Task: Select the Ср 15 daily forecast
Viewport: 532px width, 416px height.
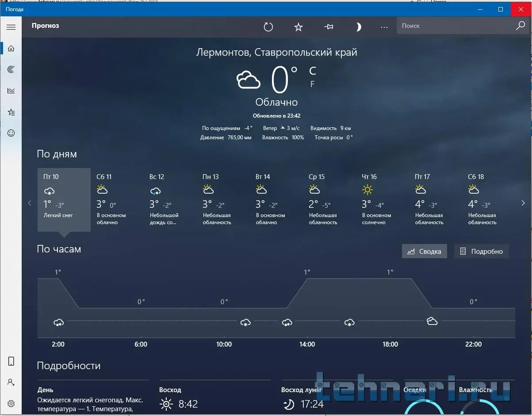Action: [x=329, y=200]
